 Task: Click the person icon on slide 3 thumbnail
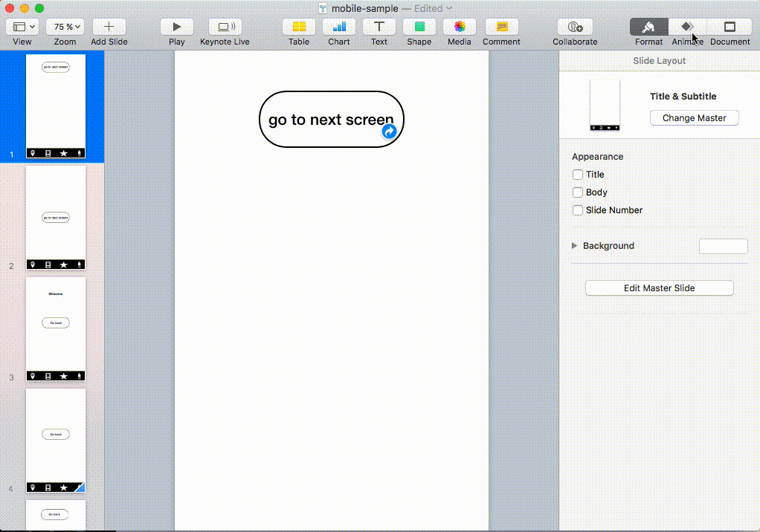click(79, 376)
